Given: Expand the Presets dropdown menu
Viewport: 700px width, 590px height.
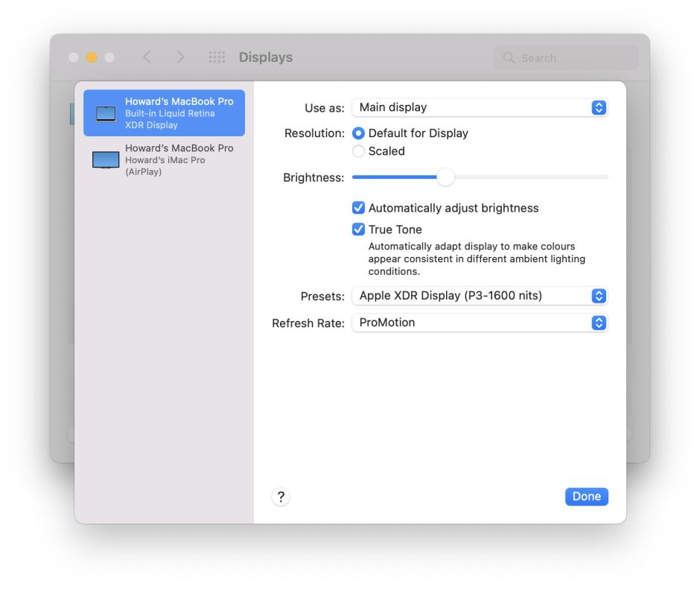Looking at the screenshot, I should (479, 296).
